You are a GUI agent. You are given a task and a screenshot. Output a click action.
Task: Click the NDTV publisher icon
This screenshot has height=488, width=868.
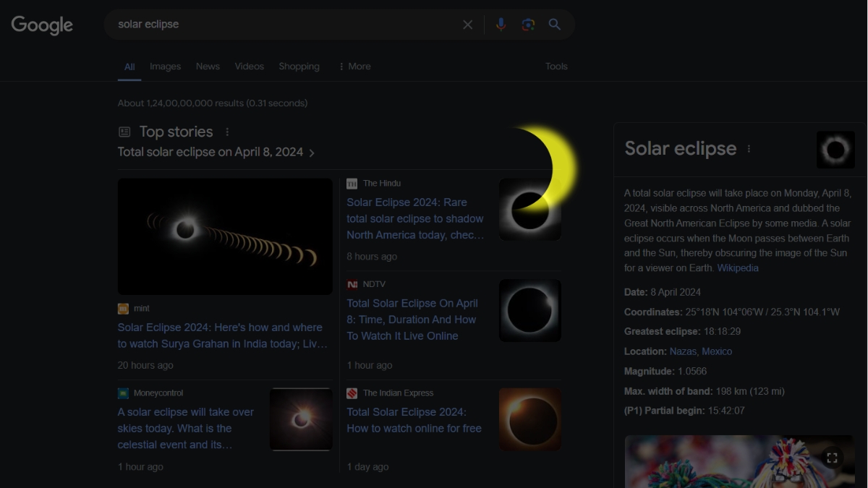pos(352,283)
